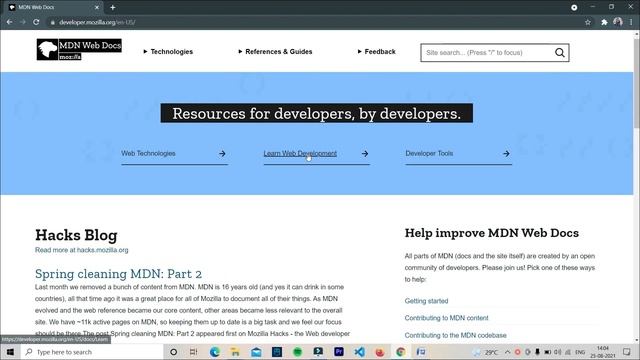Open File Explorer from the taskbar

pyautogui.click(x=235, y=352)
